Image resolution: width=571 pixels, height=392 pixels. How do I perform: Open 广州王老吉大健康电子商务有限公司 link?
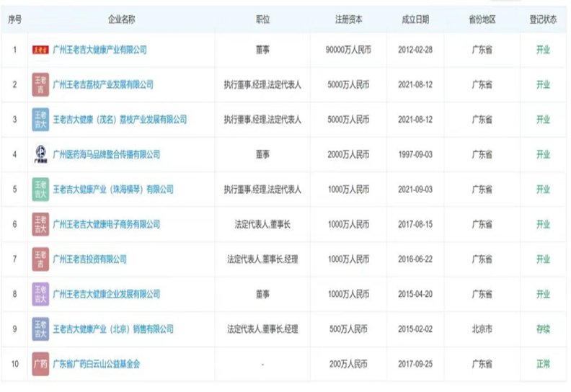coord(106,224)
